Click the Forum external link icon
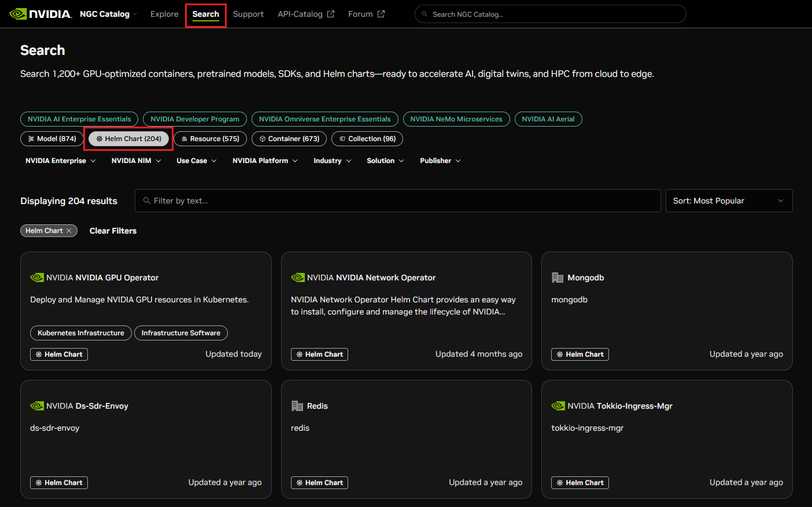This screenshot has width=812, height=507. (381, 14)
